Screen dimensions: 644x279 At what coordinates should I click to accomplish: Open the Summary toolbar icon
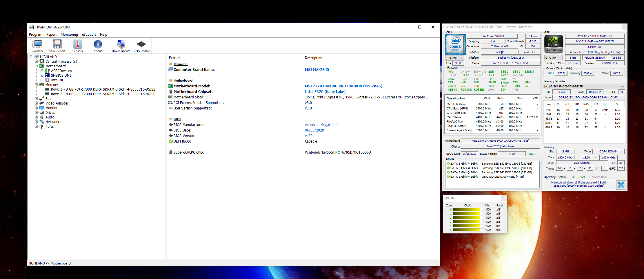[37, 44]
